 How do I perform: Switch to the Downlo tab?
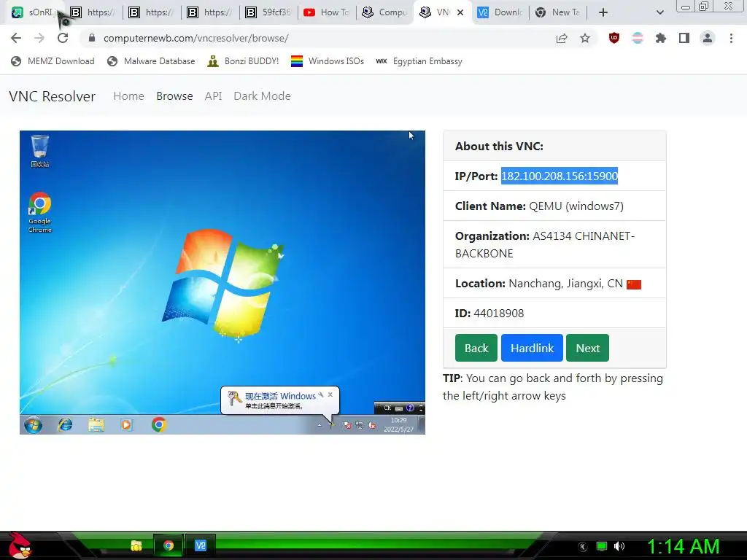pos(500,12)
